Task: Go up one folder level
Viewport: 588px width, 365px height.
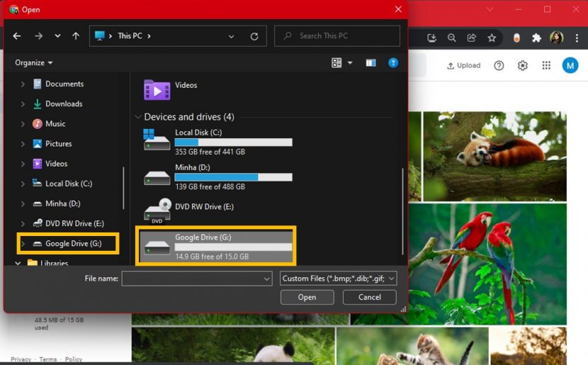Action: [76, 36]
